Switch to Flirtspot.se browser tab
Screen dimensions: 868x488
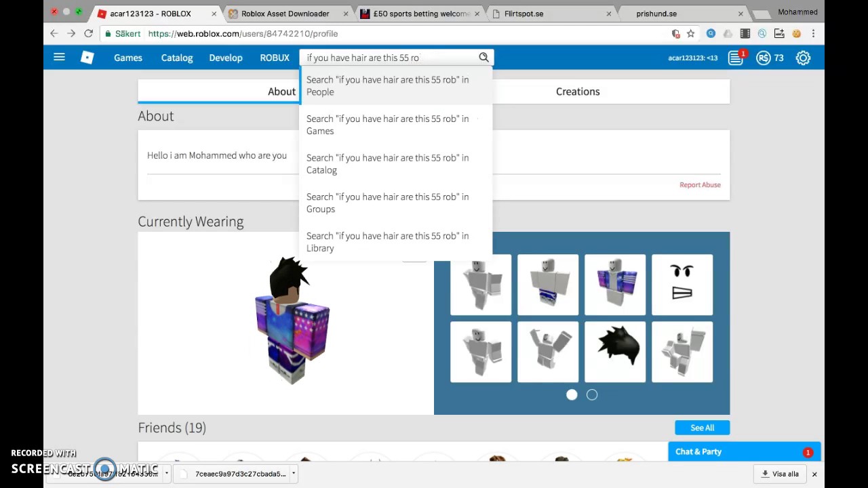(x=551, y=14)
